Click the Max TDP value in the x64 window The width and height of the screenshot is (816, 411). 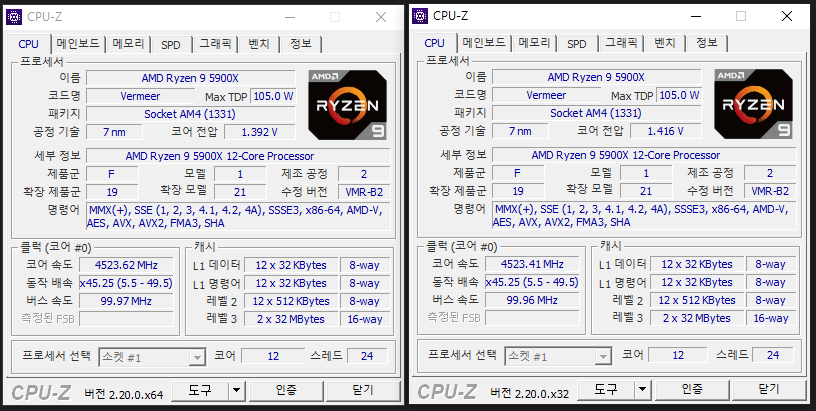pyautogui.click(x=273, y=96)
